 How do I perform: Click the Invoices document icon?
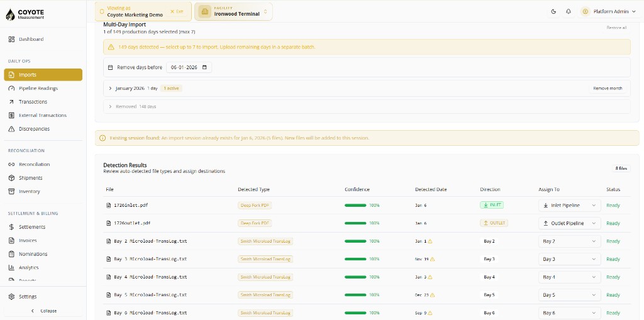tap(11, 240)
